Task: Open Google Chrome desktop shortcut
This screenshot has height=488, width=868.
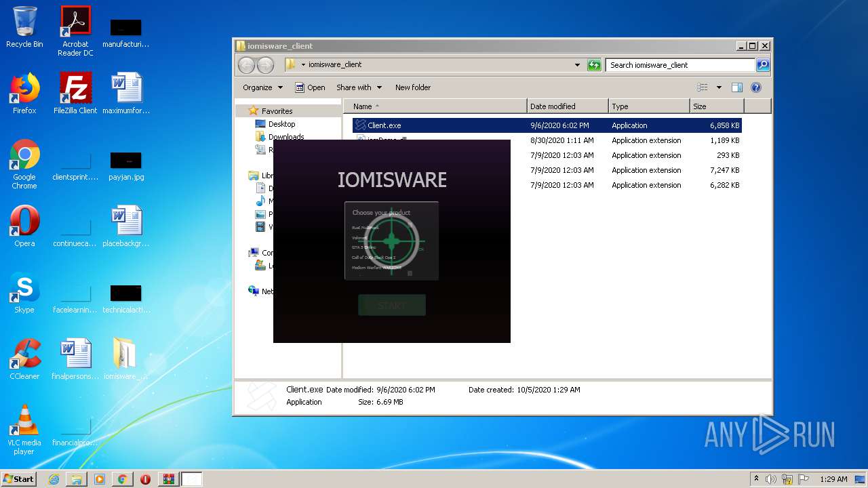Action: [x=24, y=164]
